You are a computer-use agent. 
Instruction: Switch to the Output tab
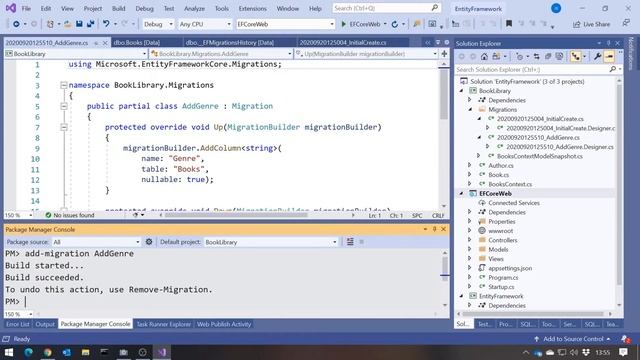tap(45, 324)
